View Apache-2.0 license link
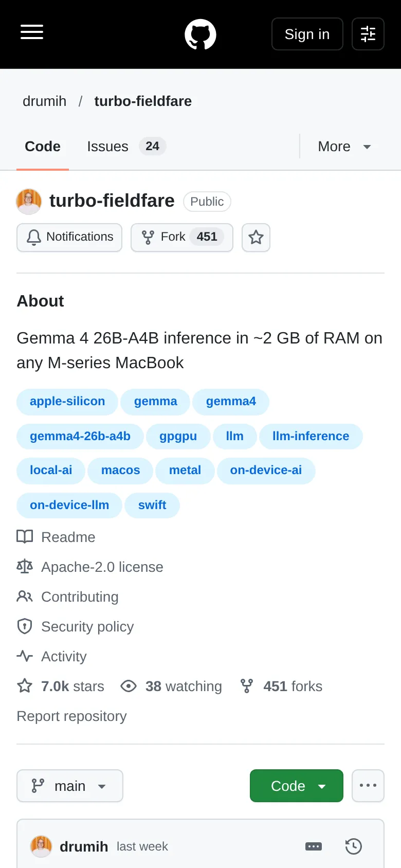 coord(90,567)
